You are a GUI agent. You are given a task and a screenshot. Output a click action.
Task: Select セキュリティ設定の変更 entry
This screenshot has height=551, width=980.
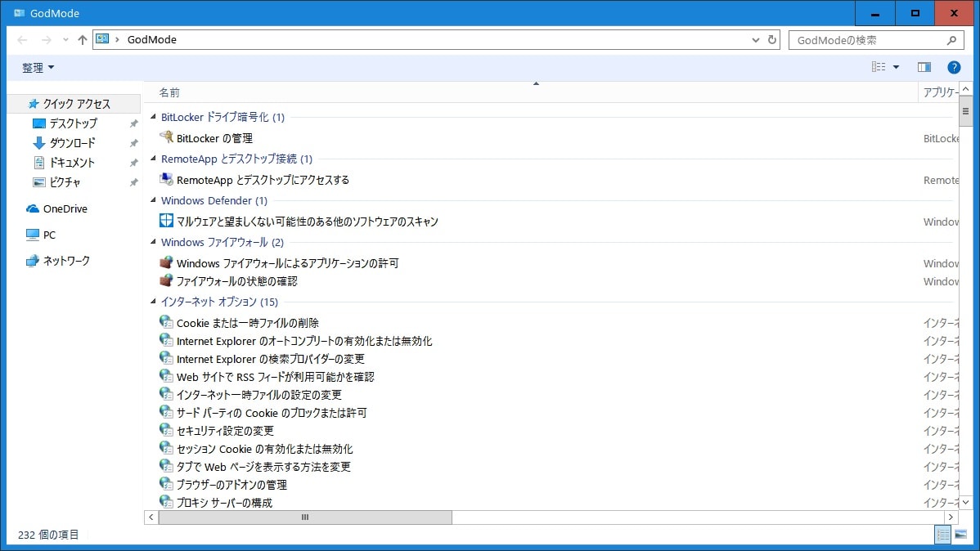(225, 431)
